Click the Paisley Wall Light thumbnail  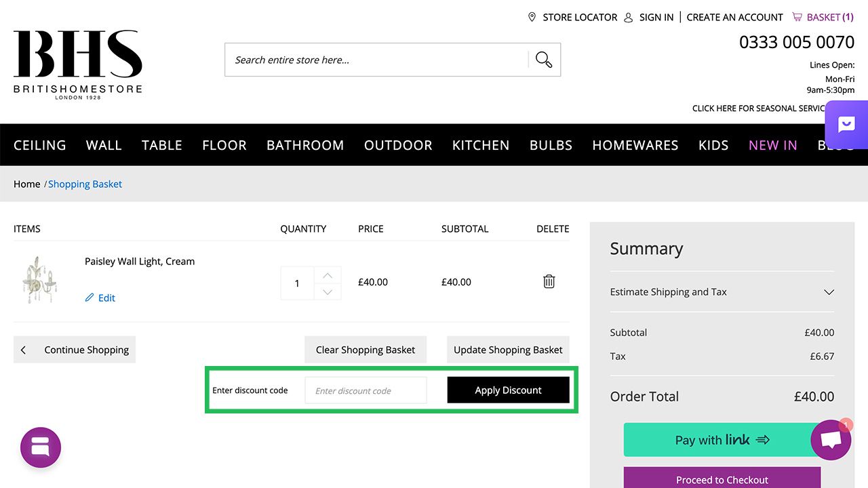coord(39,279)
